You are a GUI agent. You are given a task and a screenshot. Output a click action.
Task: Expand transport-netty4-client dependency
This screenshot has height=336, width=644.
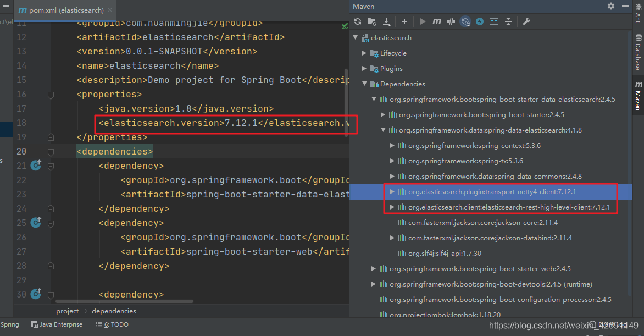coord(392,192)
